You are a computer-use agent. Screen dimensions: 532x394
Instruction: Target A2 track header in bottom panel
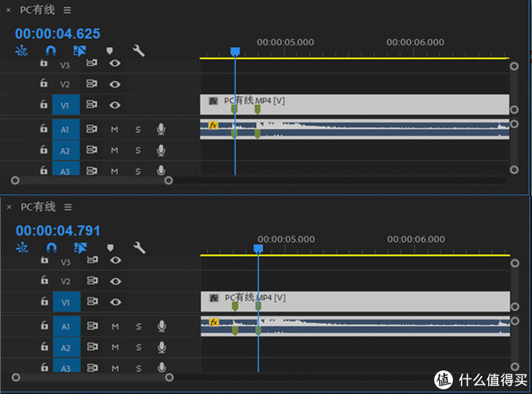[x=66, y=347]
